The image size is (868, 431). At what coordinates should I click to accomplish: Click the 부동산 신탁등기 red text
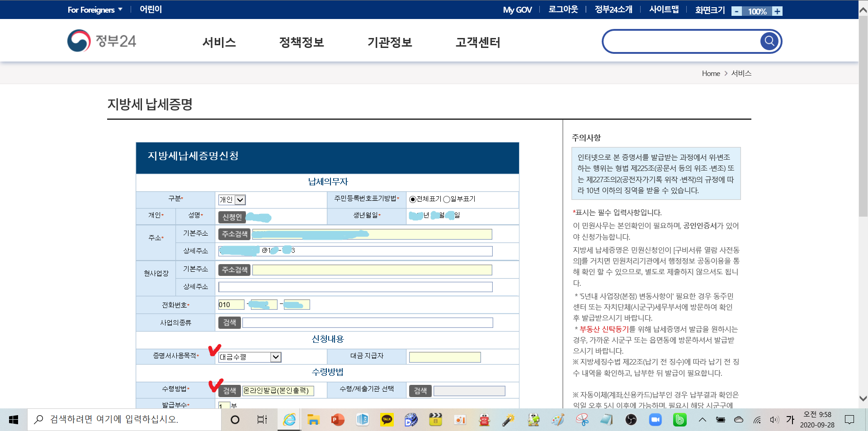604,329
